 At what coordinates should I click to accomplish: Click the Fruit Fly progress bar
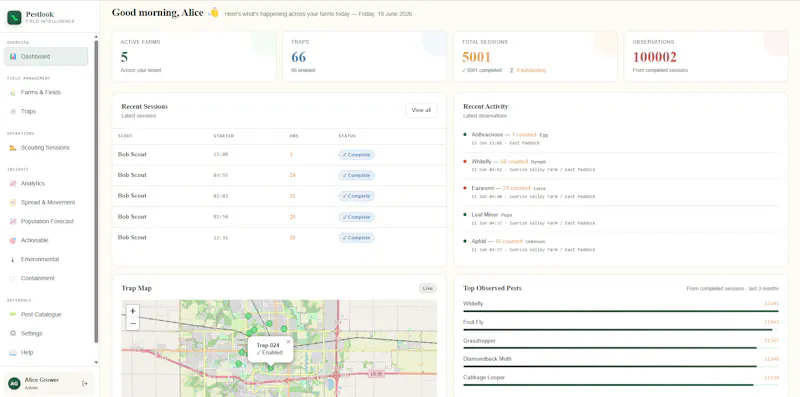(620, 330)
